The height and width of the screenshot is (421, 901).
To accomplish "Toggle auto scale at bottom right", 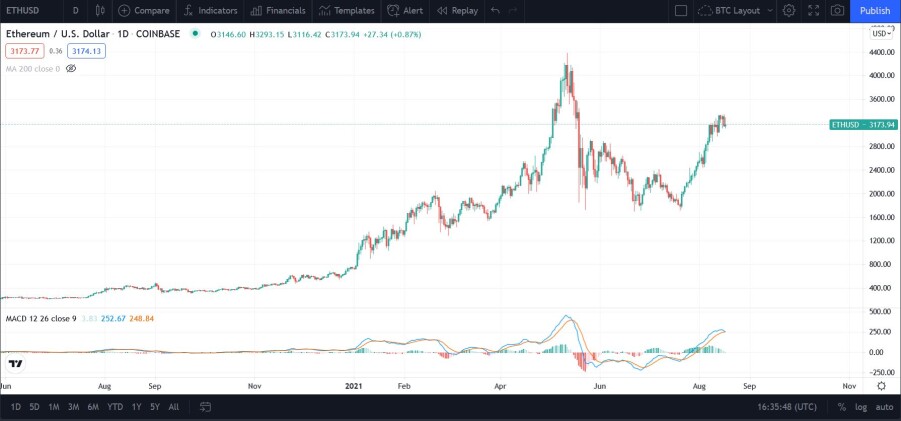I will click(x=884, y=407).
